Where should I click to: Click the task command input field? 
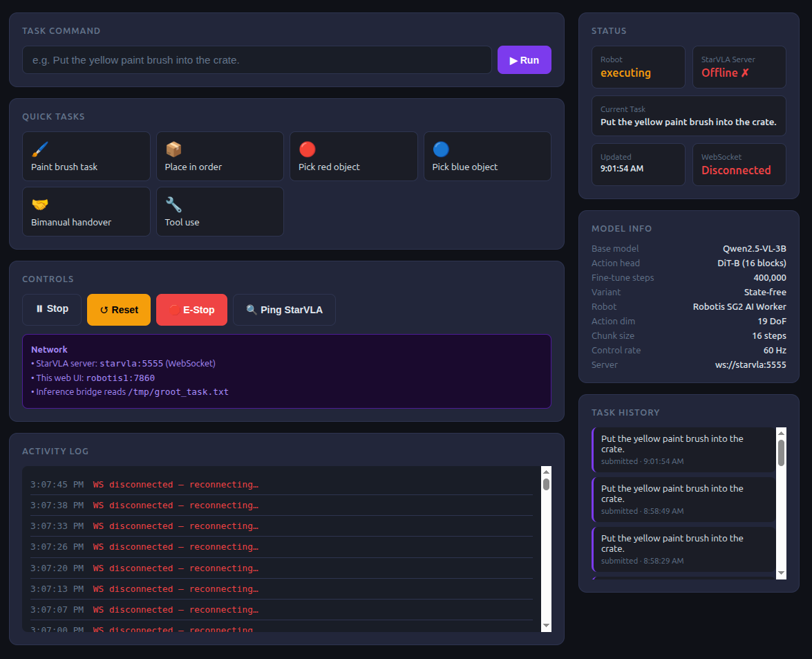(x=257, y=60)
